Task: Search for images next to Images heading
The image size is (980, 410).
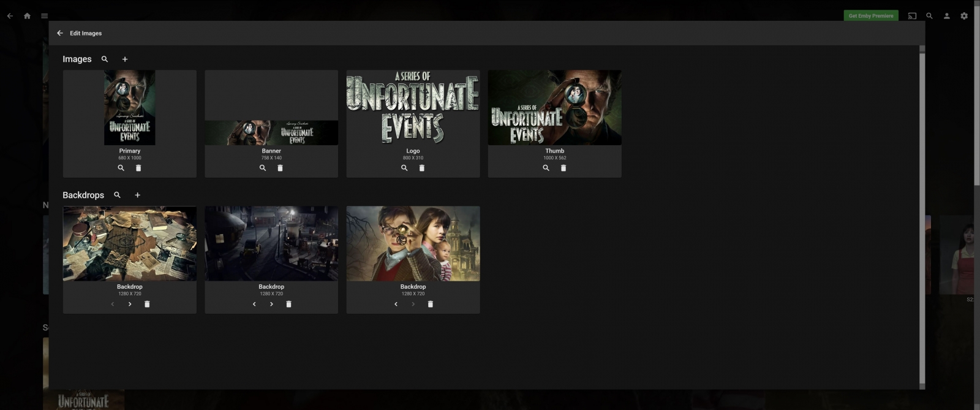Action: tap(105, 59)
